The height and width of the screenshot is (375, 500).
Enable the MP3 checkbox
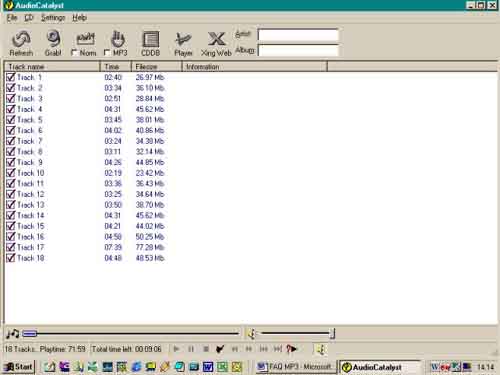[x=107, y=53]
